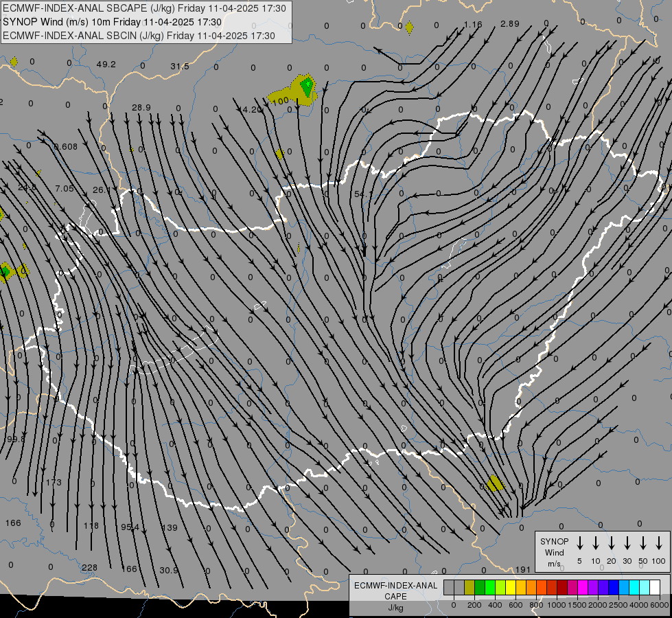The height and width of the screenshot is (618, 672).
Task: Click the 30 m/s wind arrow in legend
Action: 627,543
